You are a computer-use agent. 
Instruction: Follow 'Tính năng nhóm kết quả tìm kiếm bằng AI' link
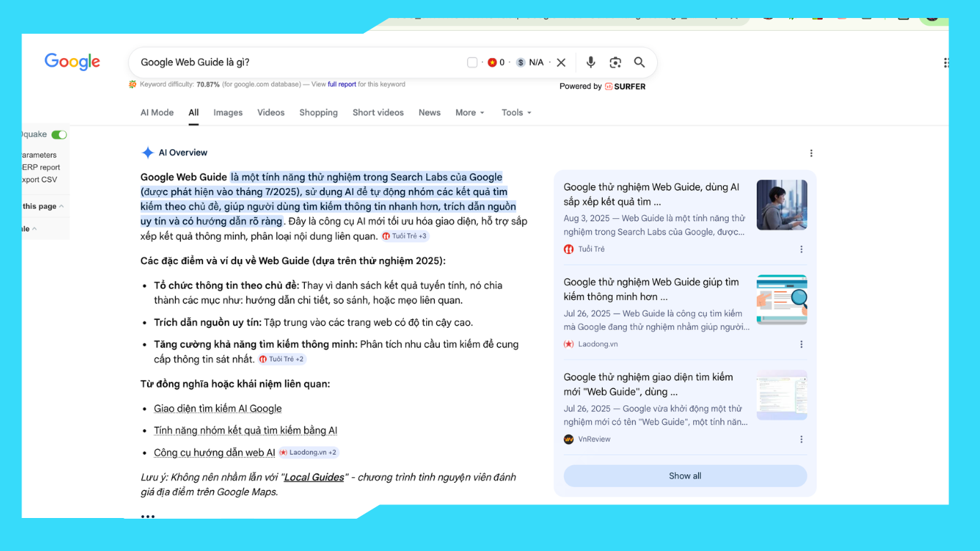pos(245,430)
